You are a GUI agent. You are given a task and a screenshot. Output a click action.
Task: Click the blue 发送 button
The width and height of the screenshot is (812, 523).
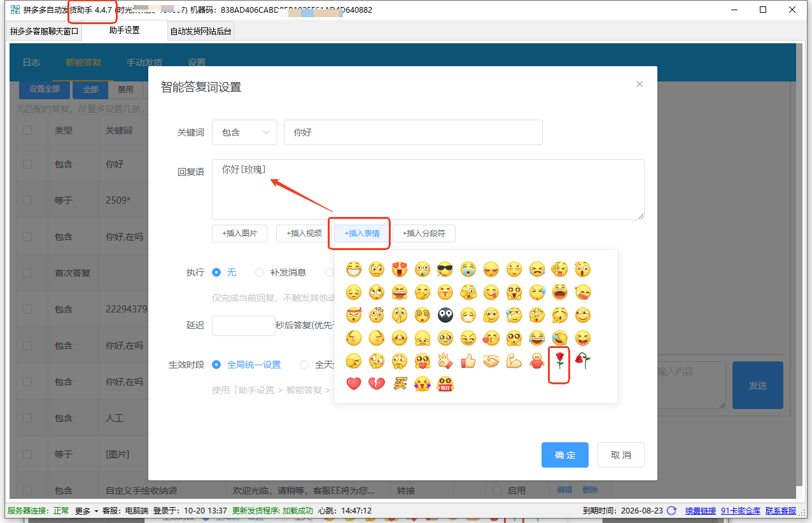(758, 386)
